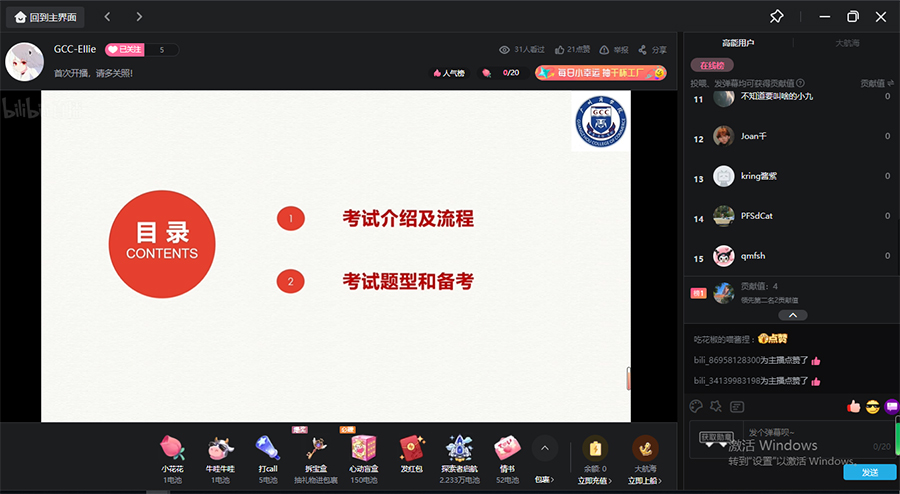Screen dimensions: 900x494
Task: Toggle the 已关注 follow button
Action: click(x=126, y=49)
